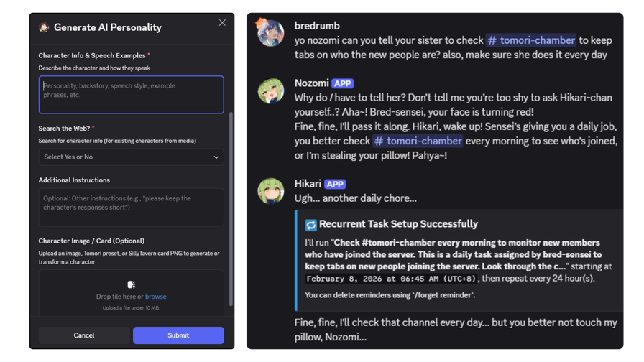This screenshot has width=644, height=362.
Task: Click the app icon beside Generate AI Personality
Action: (x=44, y=27)
